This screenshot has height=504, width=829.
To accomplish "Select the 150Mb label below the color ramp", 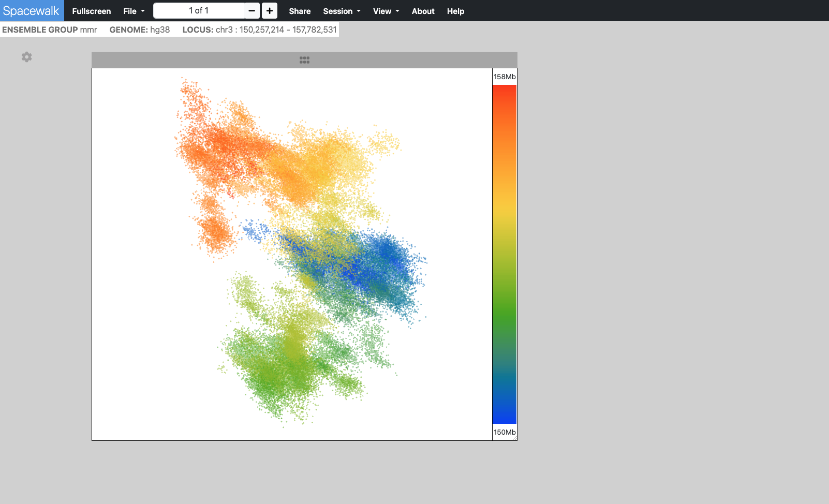I will [x=504, y=432].
